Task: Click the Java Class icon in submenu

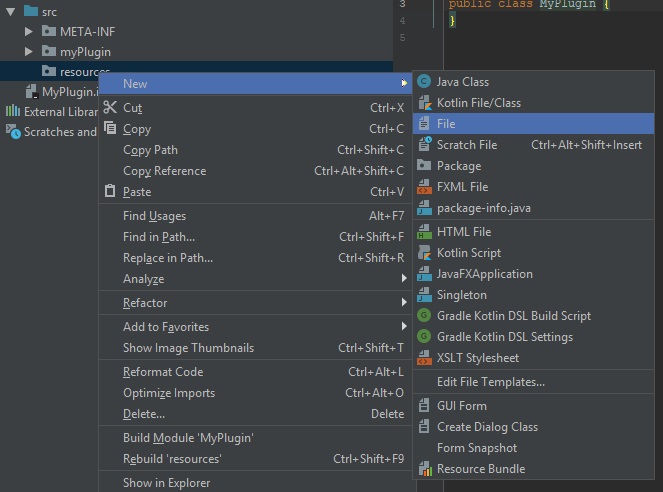Action: 424,82
